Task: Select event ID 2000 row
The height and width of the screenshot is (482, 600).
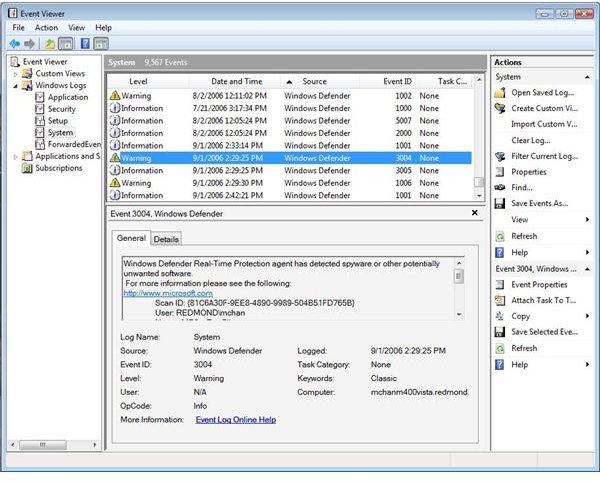Action: [290, 133]
